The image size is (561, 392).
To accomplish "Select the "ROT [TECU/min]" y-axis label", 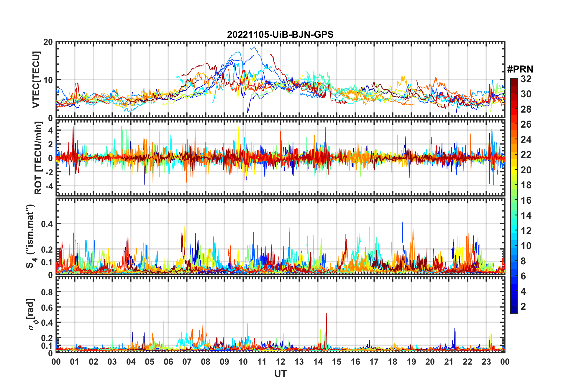I will [x=38, y=158].
